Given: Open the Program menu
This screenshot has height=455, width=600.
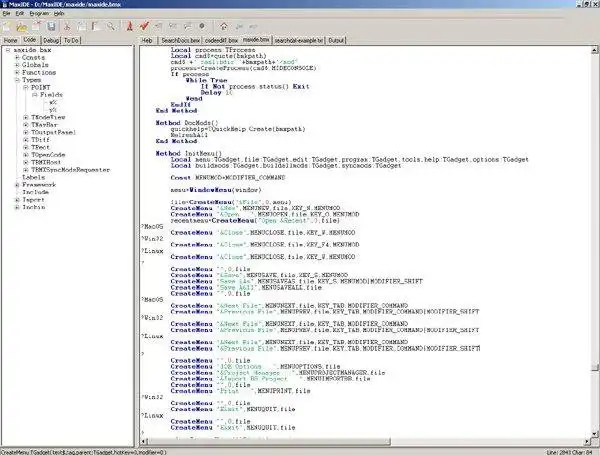Looking at the screenshot, I should point(39,13).
